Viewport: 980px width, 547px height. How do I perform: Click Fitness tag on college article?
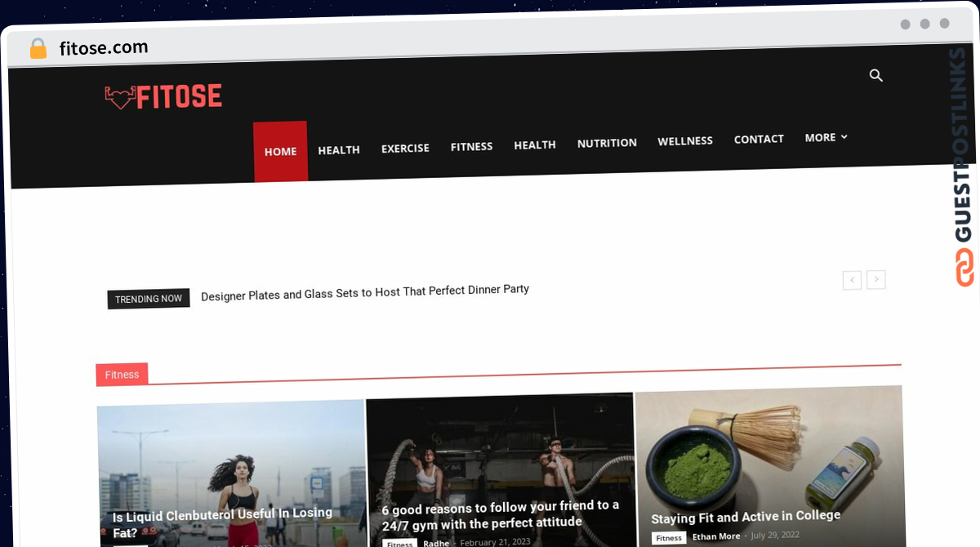click(669, 538)
